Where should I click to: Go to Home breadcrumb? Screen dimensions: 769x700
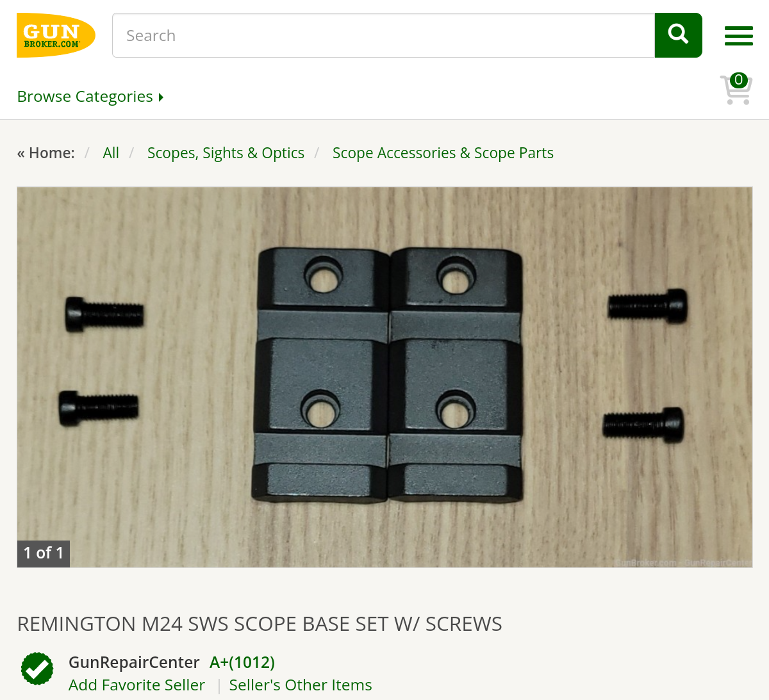coord(46,153)
